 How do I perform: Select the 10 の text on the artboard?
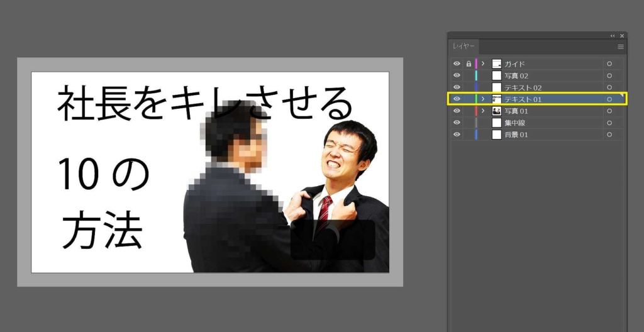[x=104, y=175]
